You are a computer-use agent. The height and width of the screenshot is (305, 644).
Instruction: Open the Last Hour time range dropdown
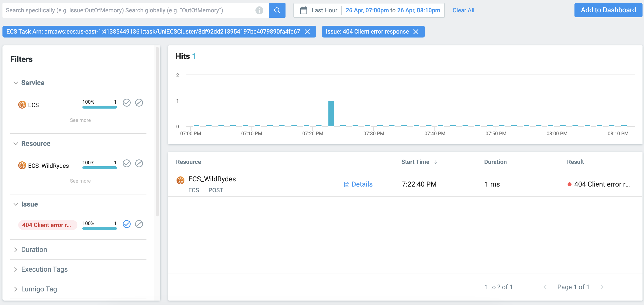(324, 10)
